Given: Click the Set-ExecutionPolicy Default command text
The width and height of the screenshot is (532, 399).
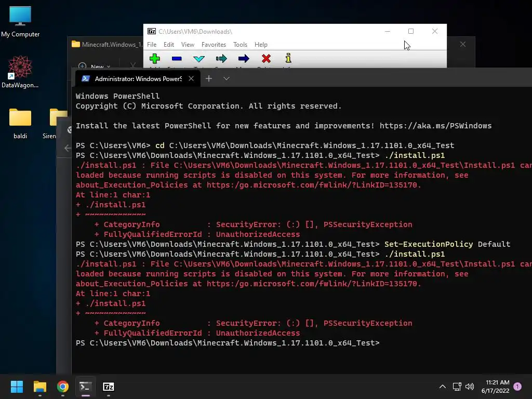Looking at the screenshot, I should (x=447, y=244).
